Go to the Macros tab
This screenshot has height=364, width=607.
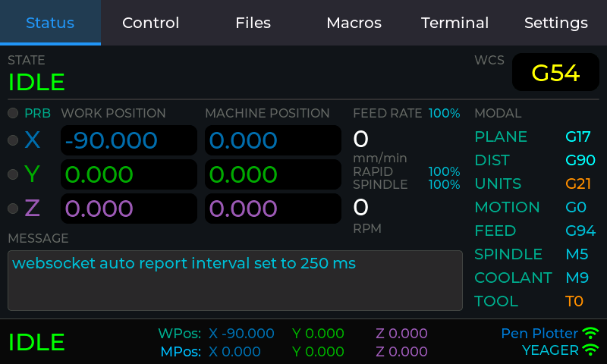tap(354, 23)
